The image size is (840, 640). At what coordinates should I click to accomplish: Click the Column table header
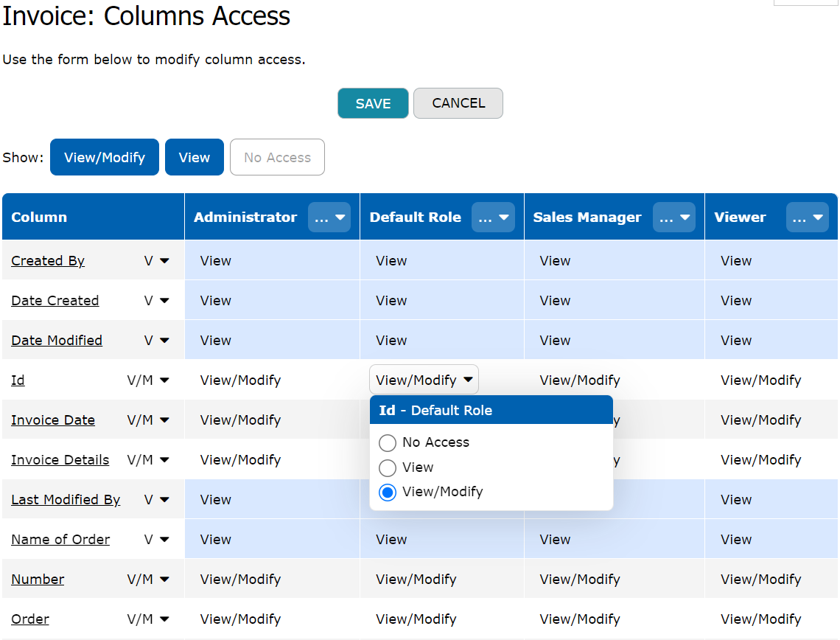click(x=94, y=217)
